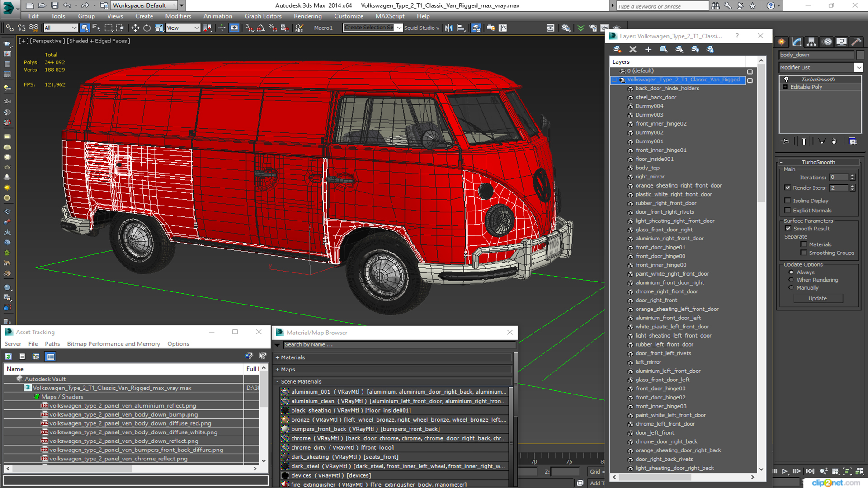Create new layer in Layer dialog
This screenshot has width=868, height=488.
[x=617, y=49]
